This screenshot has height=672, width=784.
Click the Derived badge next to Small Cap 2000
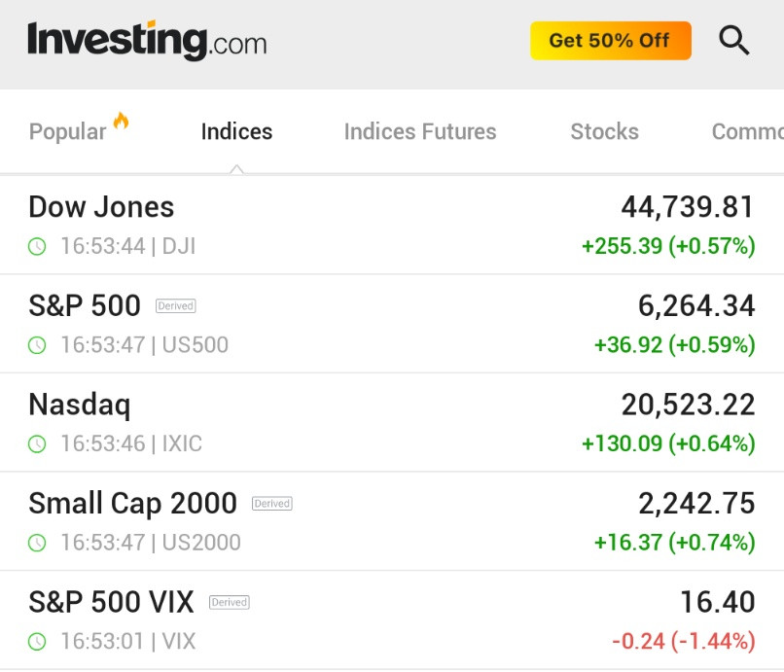pos(271,504)
